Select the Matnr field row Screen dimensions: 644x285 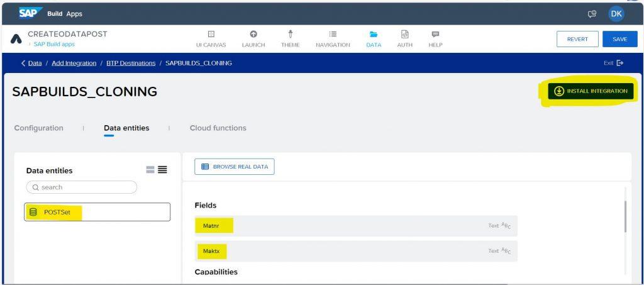pyautogui.click(x=356, y=226)
